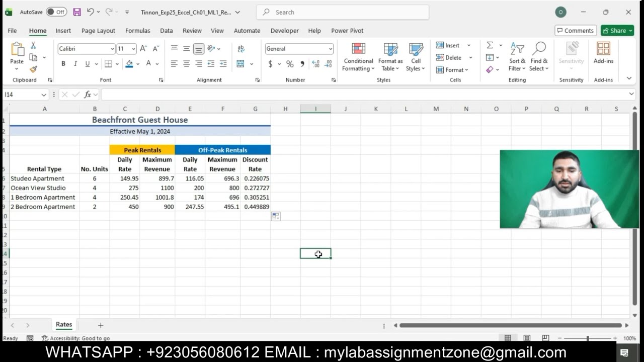This screenshot has height=362, width=644.
Task: Add a new sheet with plus button
Action: tap(101, 325)
